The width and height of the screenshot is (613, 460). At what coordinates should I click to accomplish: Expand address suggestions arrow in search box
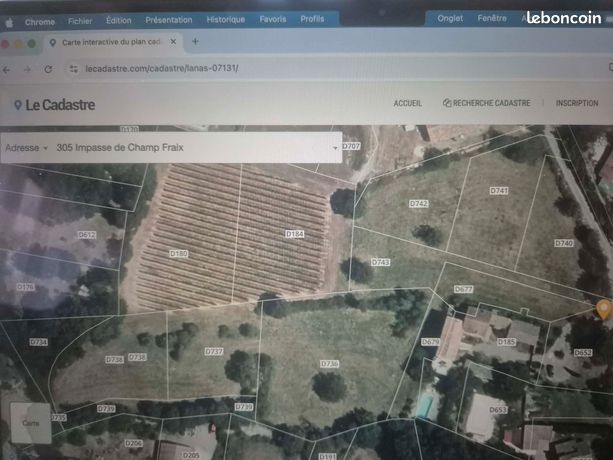[335, 148]
